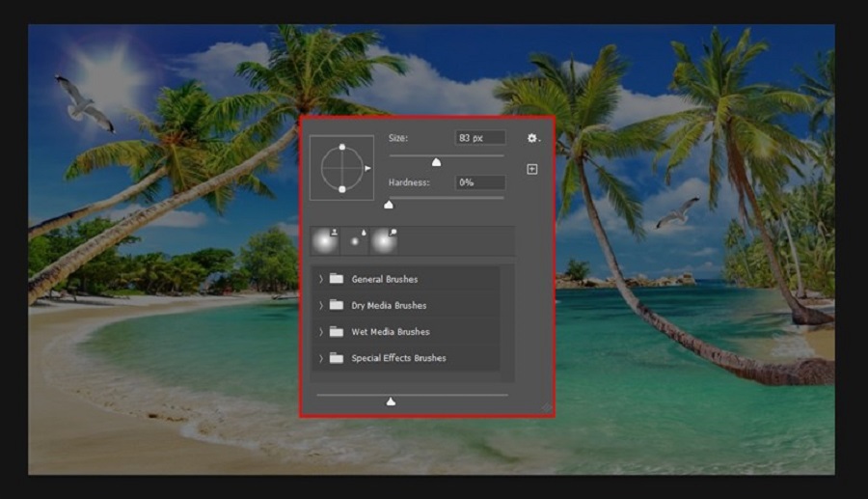Expand the Special Effects Brushes chevron
This screenshot has height=499, width=868.
point(321,358)
